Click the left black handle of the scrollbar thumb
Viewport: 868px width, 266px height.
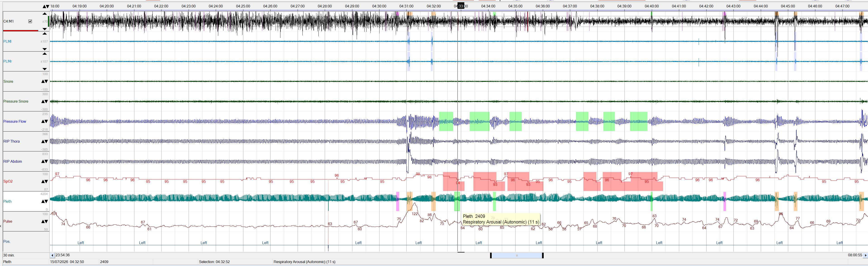click(x=491, y=256)
